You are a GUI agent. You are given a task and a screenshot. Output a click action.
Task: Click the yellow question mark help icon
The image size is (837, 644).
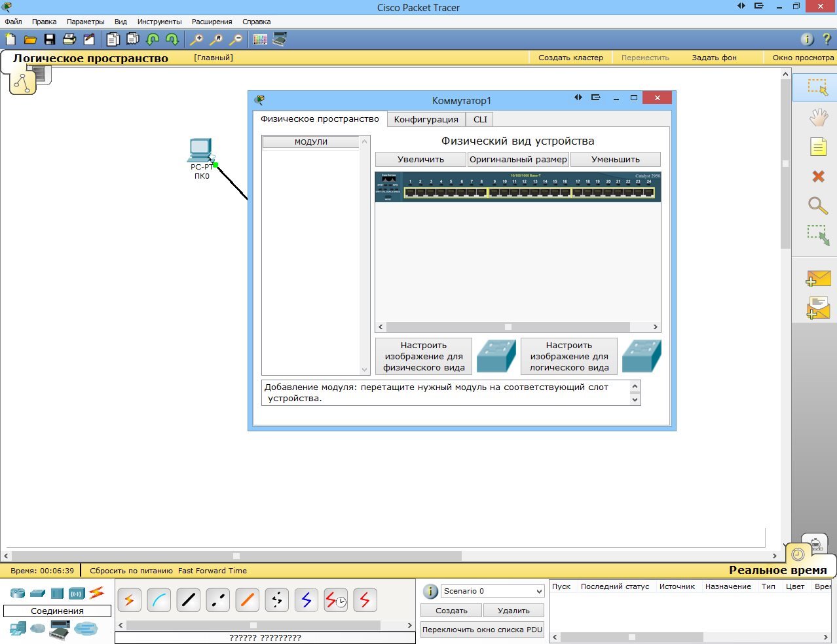827,39
